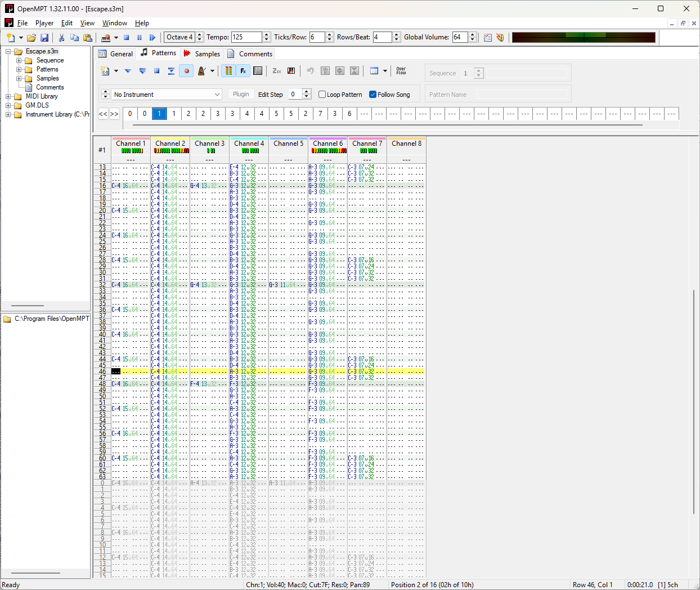Switch to the Samples tab
The image size is (700, 590).
point(201,54)
